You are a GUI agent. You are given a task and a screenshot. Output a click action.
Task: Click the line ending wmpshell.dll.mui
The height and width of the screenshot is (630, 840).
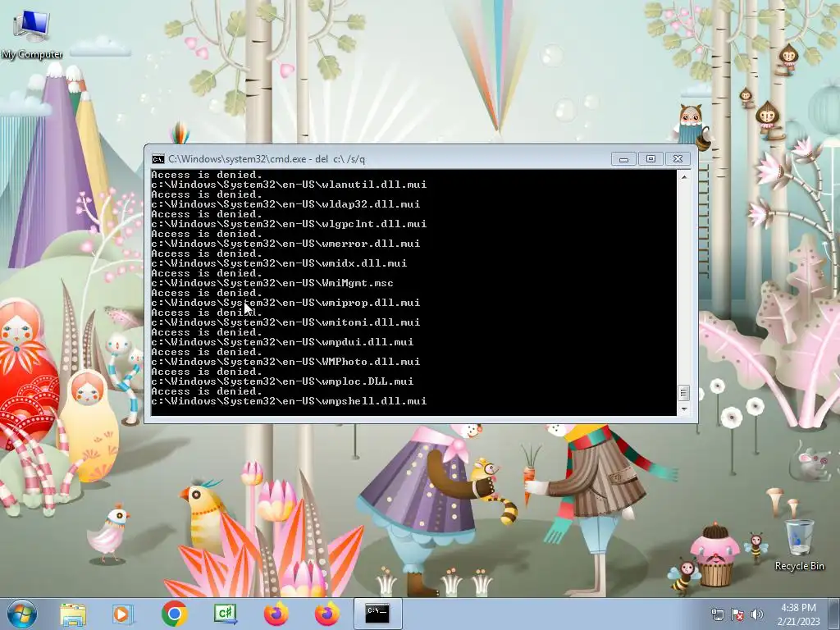click(289, 401)
